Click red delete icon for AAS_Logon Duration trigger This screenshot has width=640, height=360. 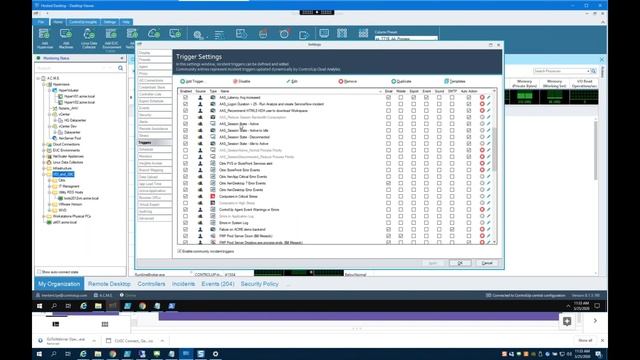coord(482,104)
